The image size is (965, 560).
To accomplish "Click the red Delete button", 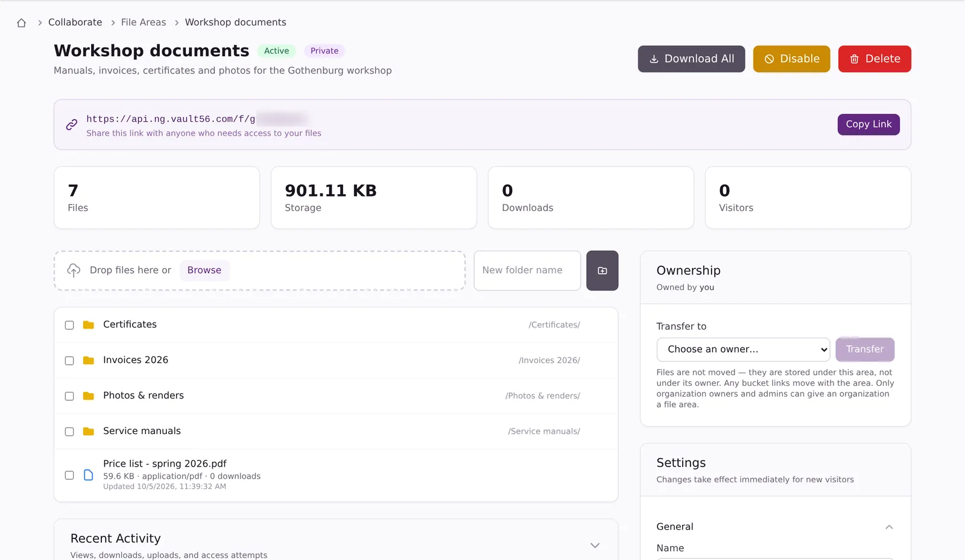I will pos(875,59).
